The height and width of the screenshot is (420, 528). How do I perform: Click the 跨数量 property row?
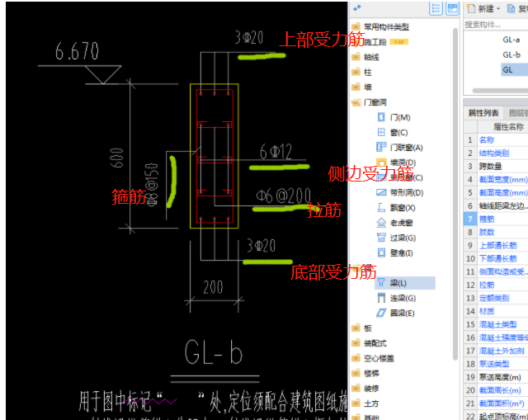pos(496,167)
